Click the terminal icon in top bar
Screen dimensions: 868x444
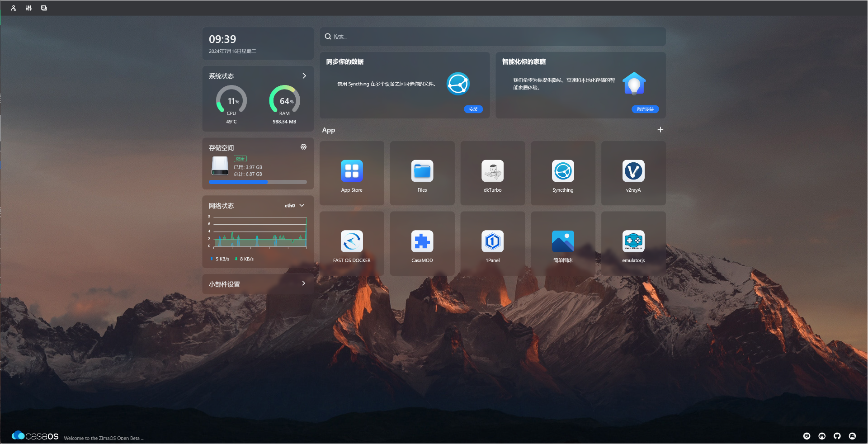coord(43,8)
